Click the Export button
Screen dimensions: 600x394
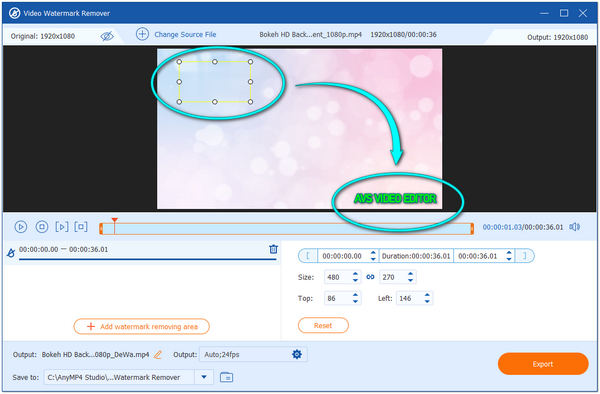543,364
